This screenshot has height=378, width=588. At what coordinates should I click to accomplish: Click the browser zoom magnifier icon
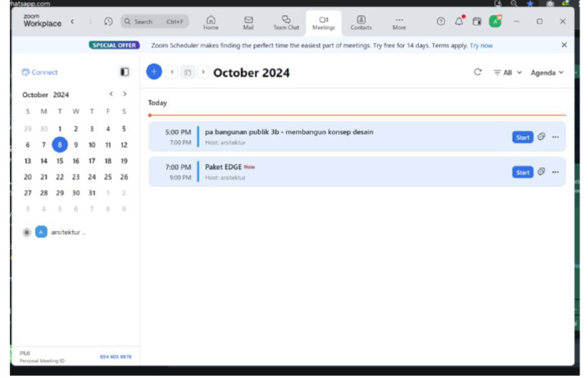click(514, 3)
